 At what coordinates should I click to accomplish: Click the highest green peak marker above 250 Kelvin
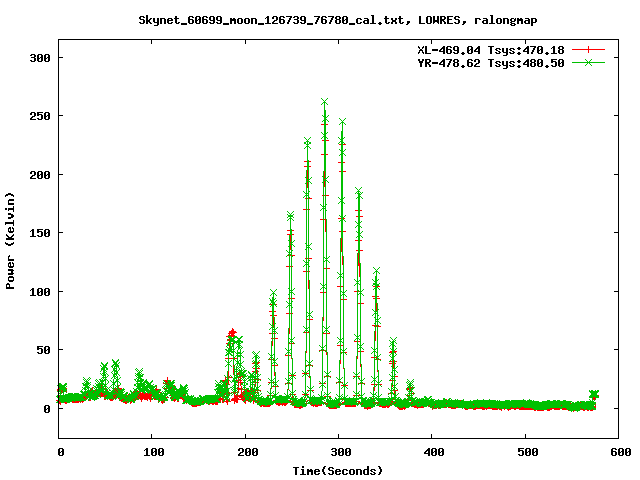coord(324,102)
